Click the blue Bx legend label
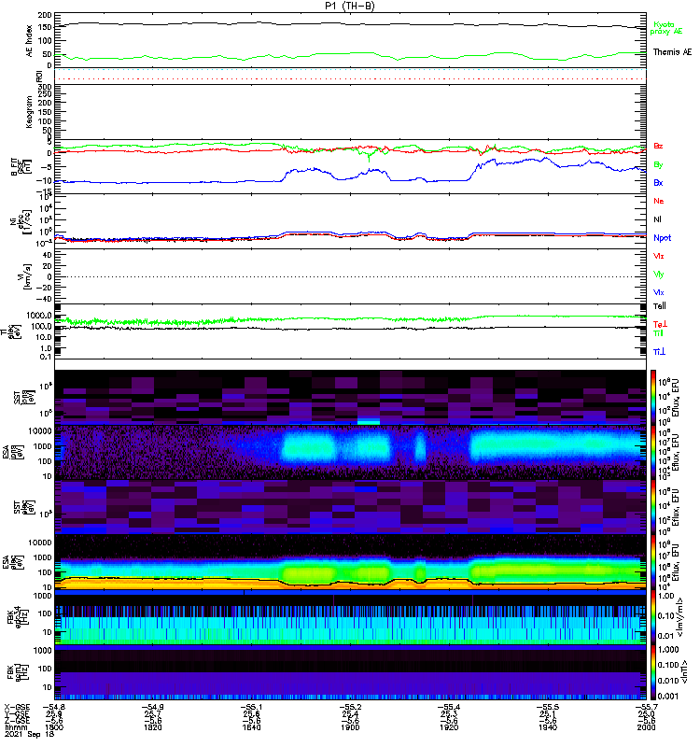The image size is (700, 747). pyautogui.click(x=658, y=183)
